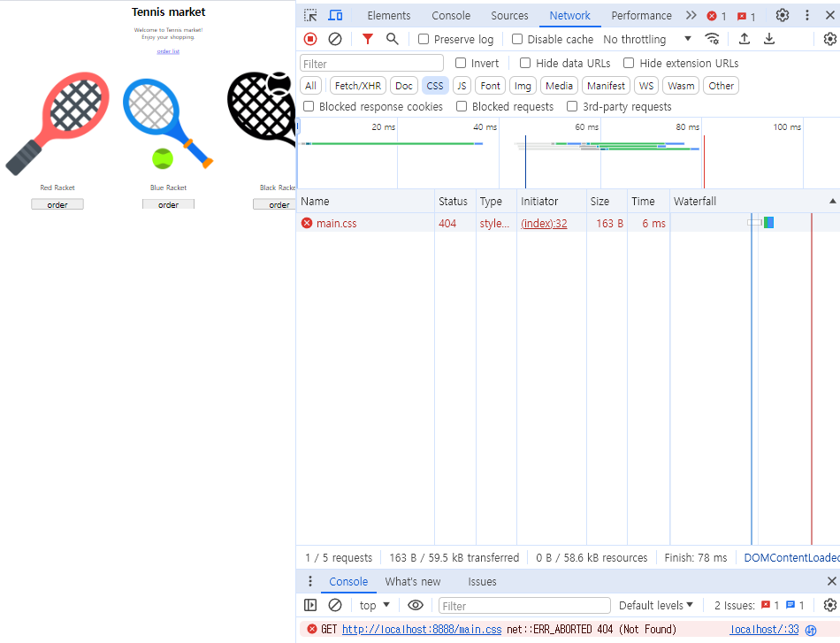This screenshot has height=643, width=840.
Task: Select the CSS resource type filter
Action: (435, 86)
